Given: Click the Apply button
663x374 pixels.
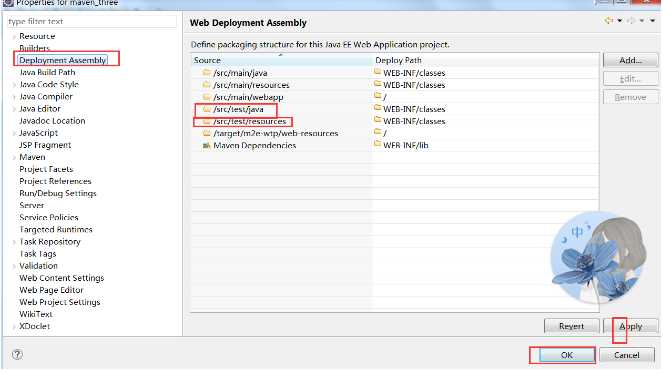Looking at the screenshot, I should click(630, 326).
